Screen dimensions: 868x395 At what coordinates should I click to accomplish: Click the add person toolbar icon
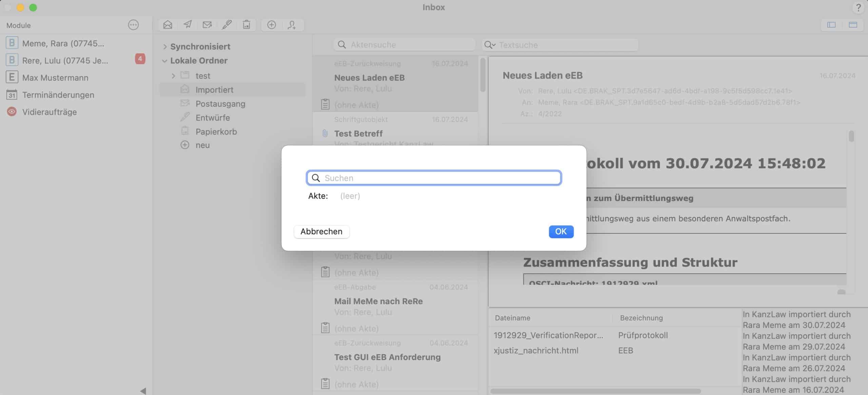tap(292, 25)
